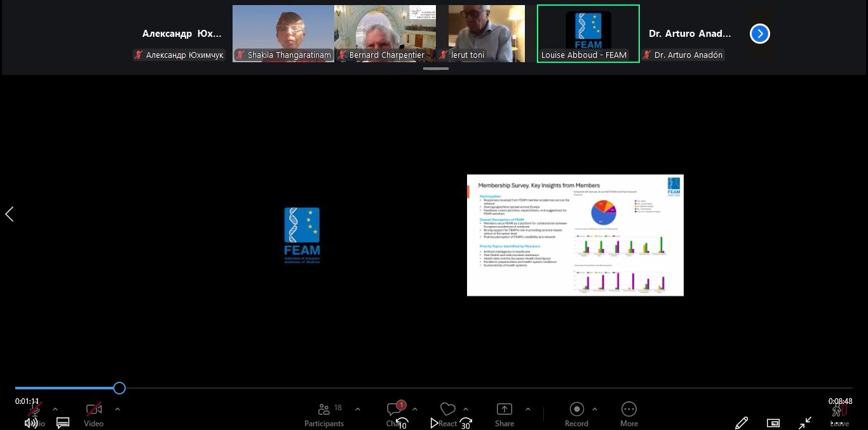
Task: Unmute the microphone audio button
Action: pos(35,410)
